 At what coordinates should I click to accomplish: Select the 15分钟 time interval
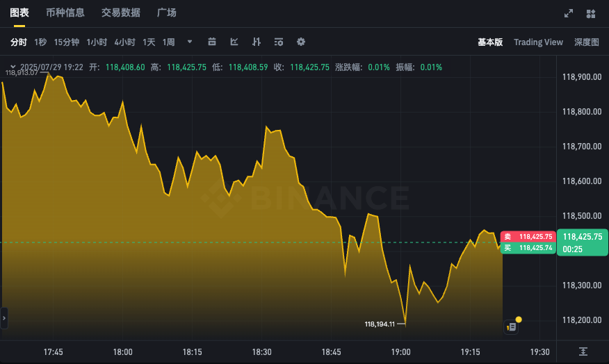(66, 42)
